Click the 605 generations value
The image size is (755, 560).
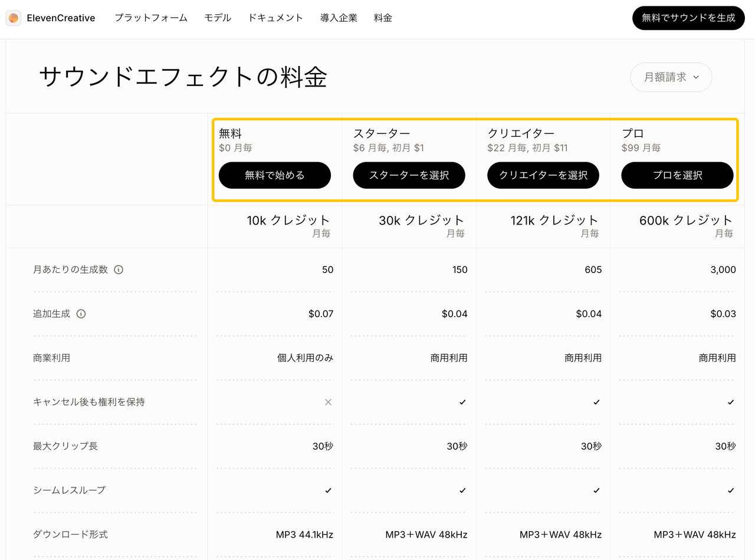pos(593,270)
